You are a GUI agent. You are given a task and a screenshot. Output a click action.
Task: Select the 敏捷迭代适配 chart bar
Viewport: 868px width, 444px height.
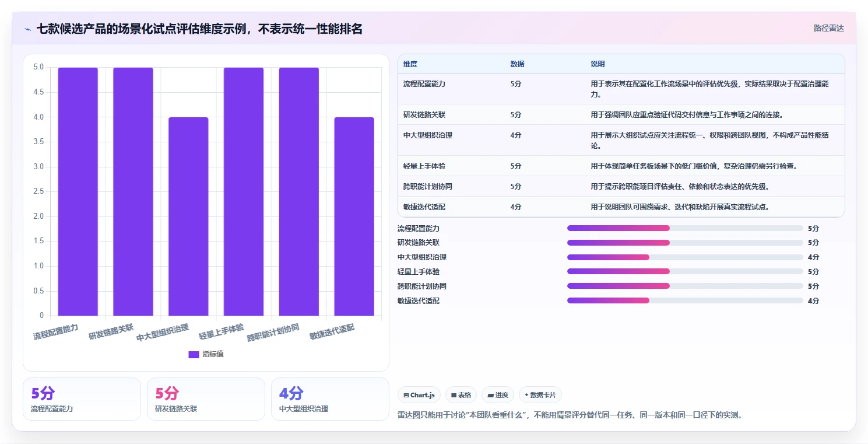coord(354,216)
